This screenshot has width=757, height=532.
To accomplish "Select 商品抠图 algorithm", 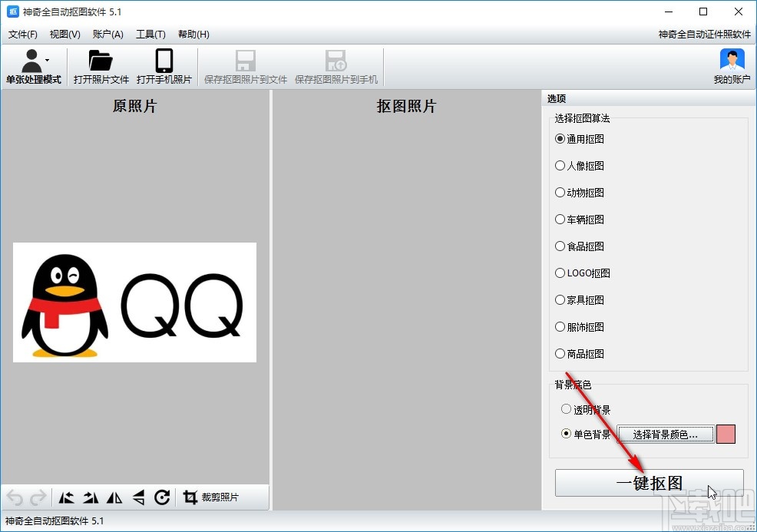I will 580,354.
